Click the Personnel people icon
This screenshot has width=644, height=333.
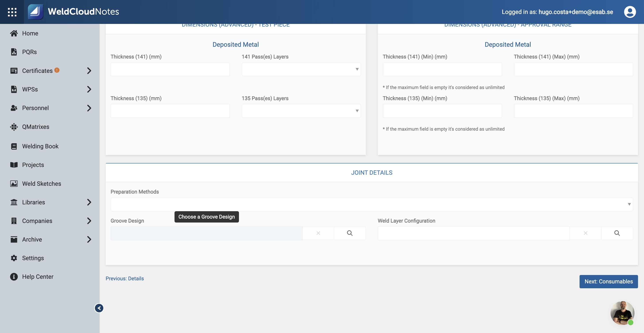[x=14, y=108]
